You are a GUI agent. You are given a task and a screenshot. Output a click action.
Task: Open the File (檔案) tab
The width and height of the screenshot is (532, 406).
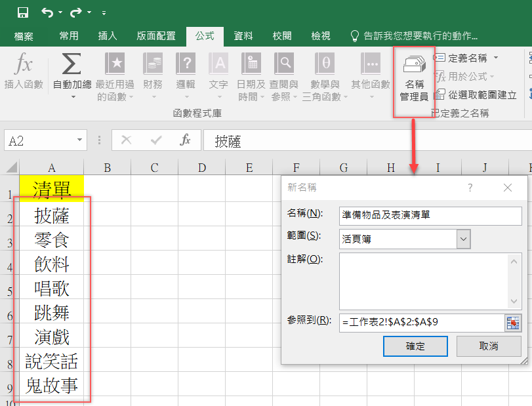(24, 36)
